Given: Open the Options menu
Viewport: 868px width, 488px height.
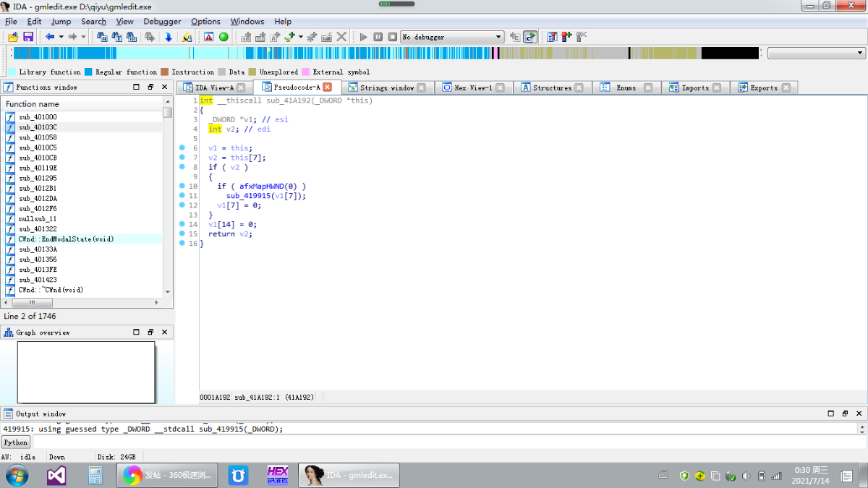Looking at the screenshot, I should [x=205, y=22].
